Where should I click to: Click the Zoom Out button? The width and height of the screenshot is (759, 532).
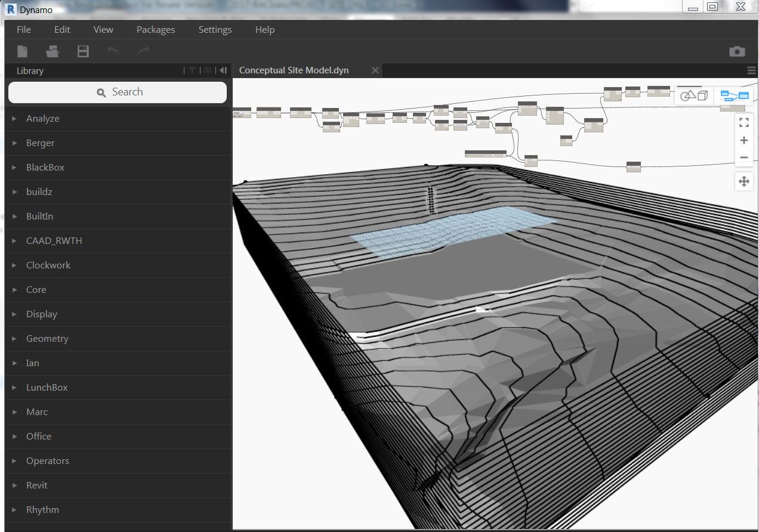pos(743,157)
